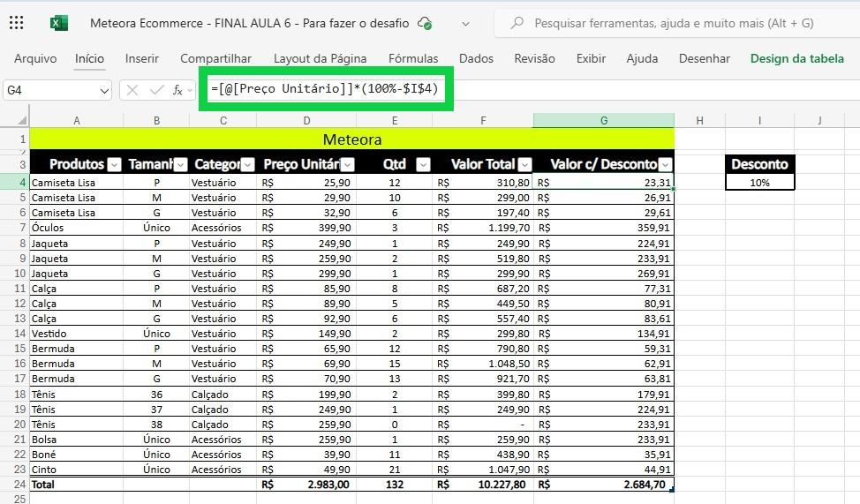Expand the Name Box dropdown showing G4
Viewport: 860px width, 504px height.
(x=104, y=91)
